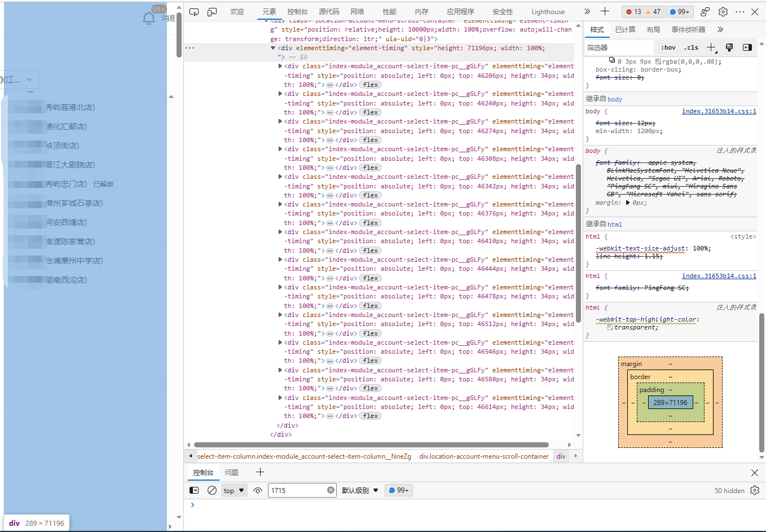Open the Lighthouse tab
The image size is (766, 532).
point(548,11)
